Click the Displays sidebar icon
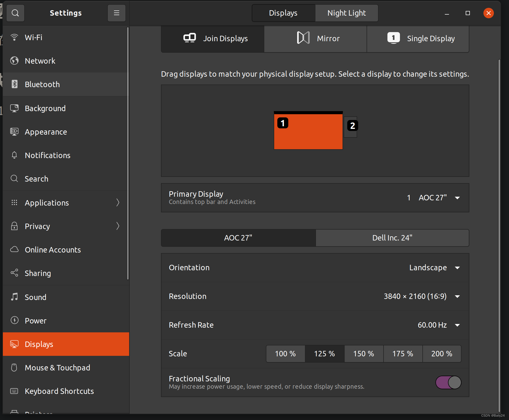 click(x=14, y=344)
